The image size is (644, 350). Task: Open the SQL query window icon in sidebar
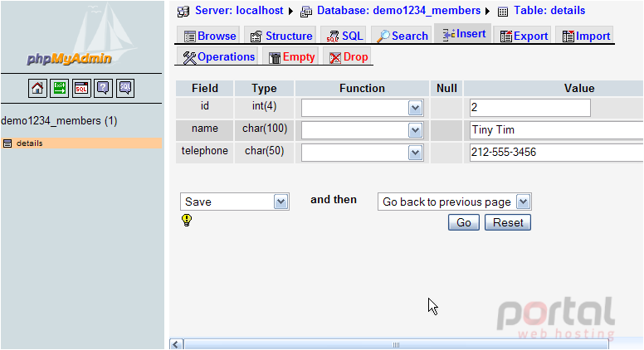pyautogui.click(x=81, y=88)
